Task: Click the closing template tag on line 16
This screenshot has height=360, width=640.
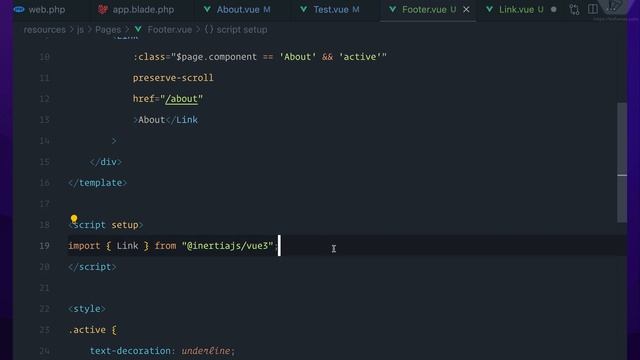Action: pos(98,183)
